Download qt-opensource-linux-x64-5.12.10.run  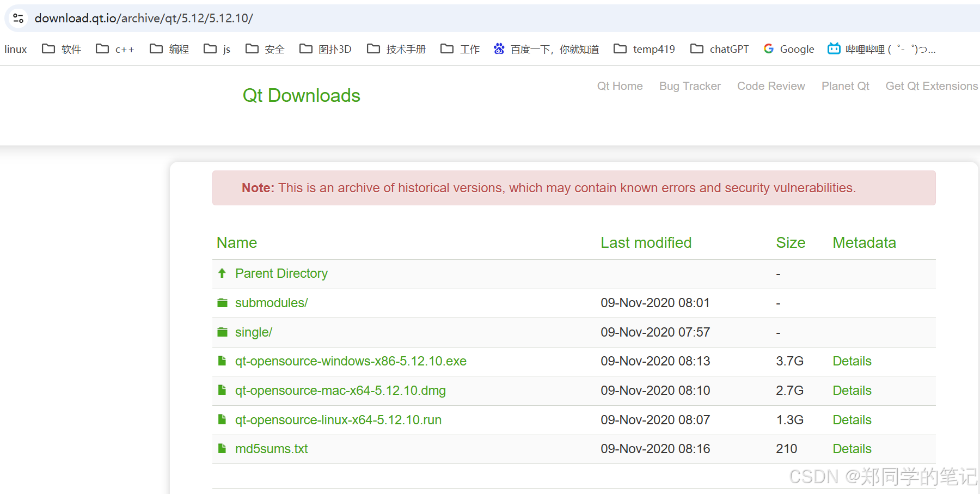click(x=338, y=420)
